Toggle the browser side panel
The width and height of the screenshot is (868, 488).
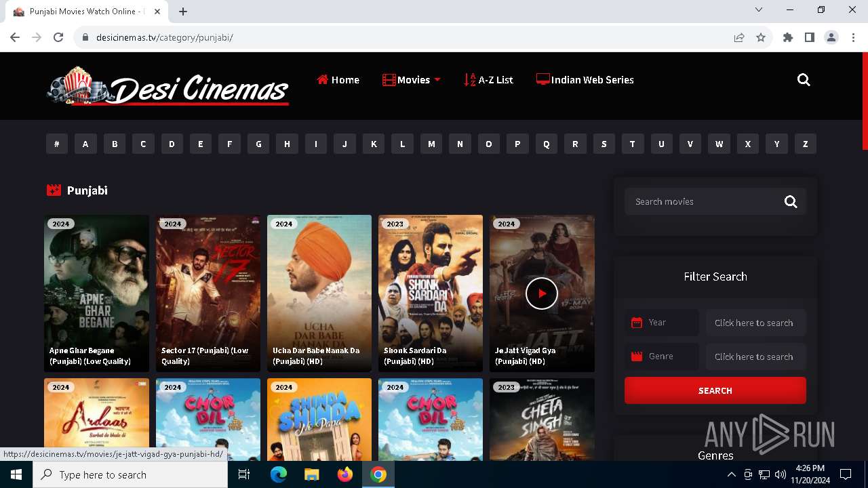coord(810,37)
